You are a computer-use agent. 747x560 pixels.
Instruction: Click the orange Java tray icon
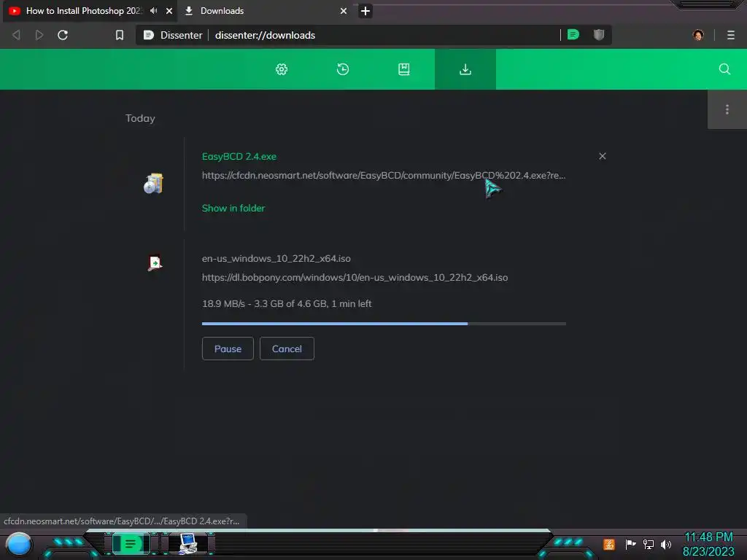pyautogui.click(x=609, y=544)
